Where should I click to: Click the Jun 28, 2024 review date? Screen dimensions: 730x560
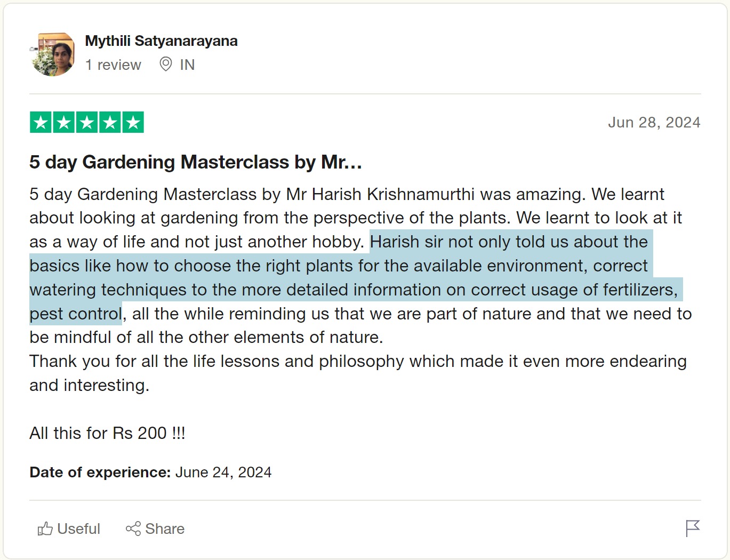[x=654, y=123]
